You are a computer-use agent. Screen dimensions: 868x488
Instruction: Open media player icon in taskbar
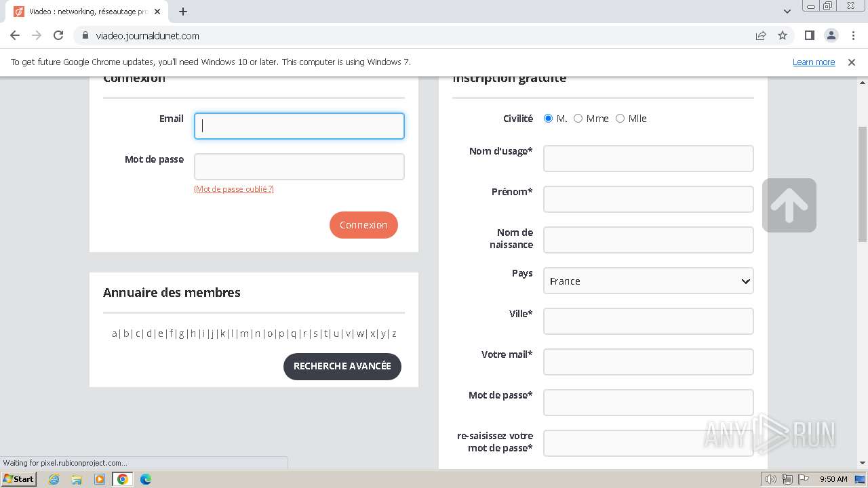click(x=100, y=479)
